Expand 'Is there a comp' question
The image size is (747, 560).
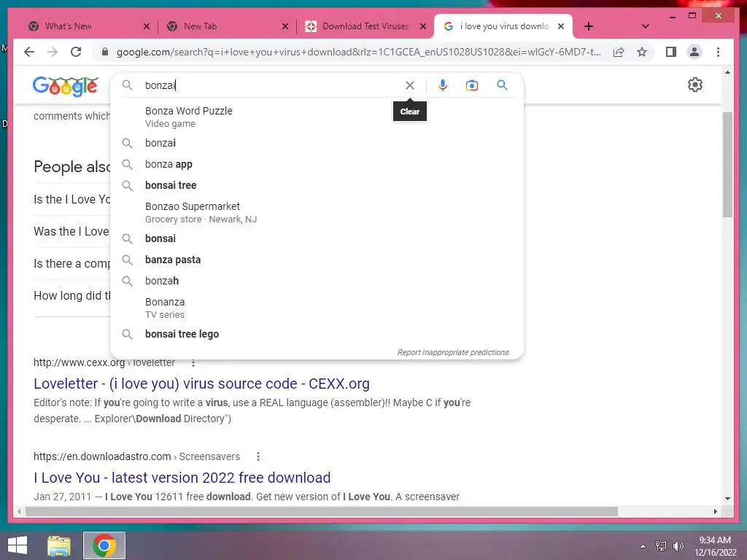72,263
